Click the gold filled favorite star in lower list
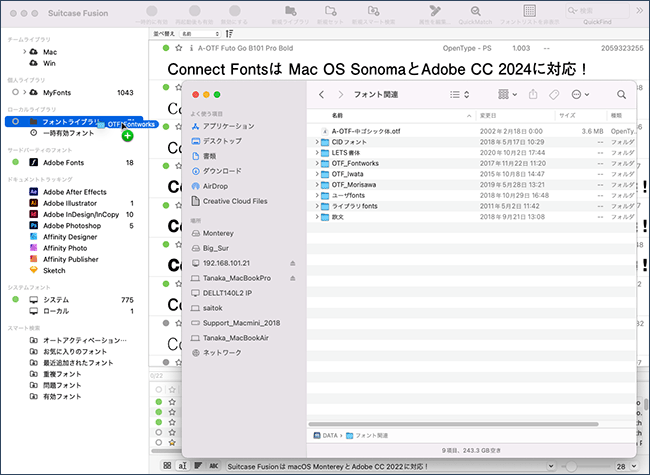This screenshot has width=650, height=475. (x=172, y=443)
